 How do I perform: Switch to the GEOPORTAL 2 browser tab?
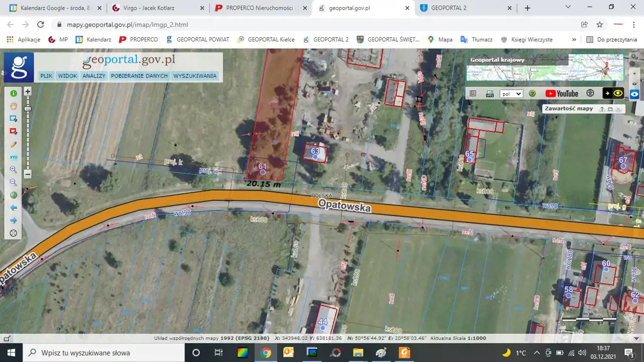coord(448,8)
